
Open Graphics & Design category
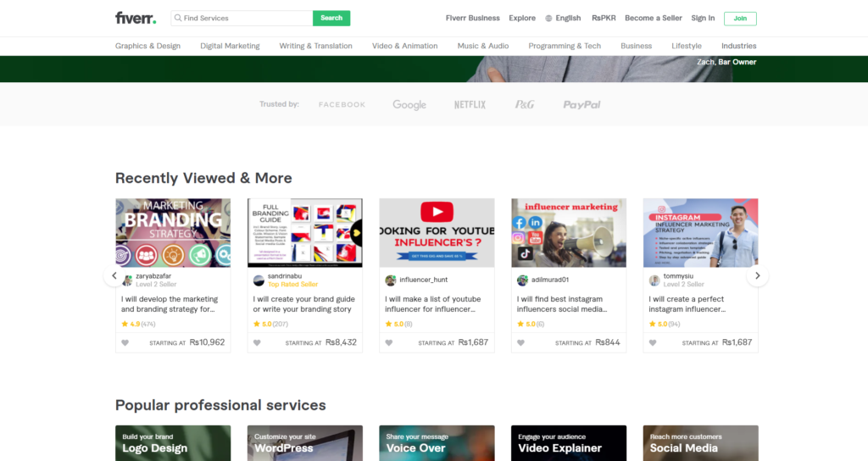(x=147, y=46)
